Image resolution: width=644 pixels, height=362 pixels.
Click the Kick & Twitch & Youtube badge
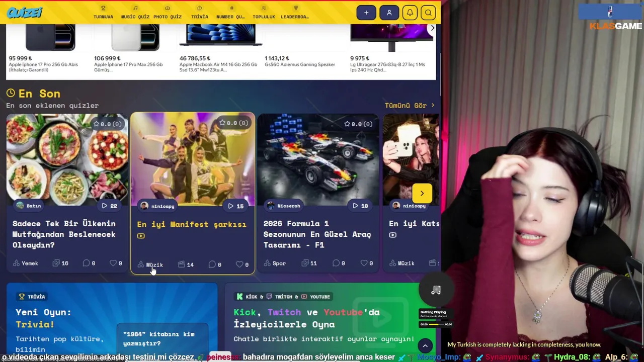pyautogui.click(x=284, y=297)
